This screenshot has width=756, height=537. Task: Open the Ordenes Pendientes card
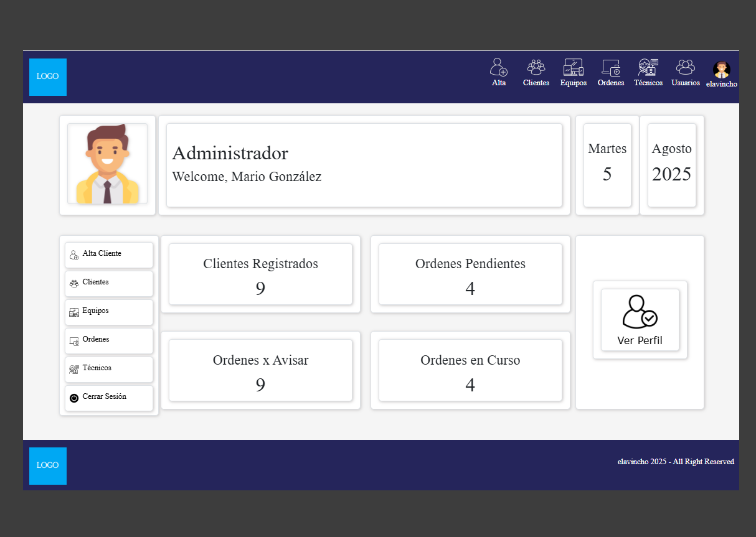coord(470,274)
